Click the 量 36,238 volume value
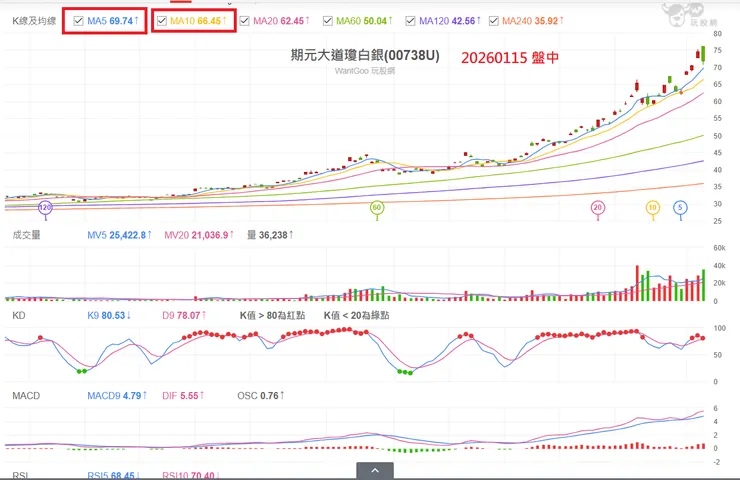The width and height of the screenshot is (740, 480). (x=270, y=235)
